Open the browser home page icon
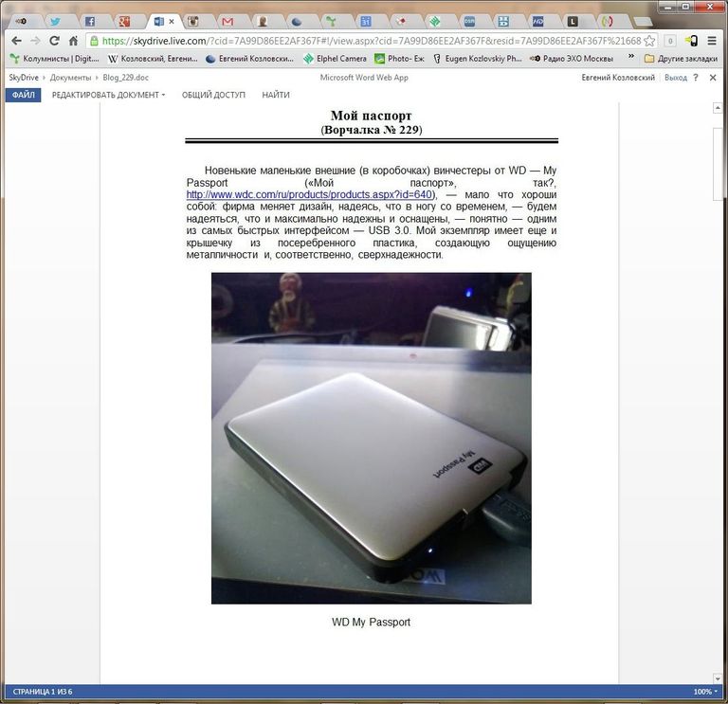This screenshot has width=728, height=704. click(x=73, y=41)
